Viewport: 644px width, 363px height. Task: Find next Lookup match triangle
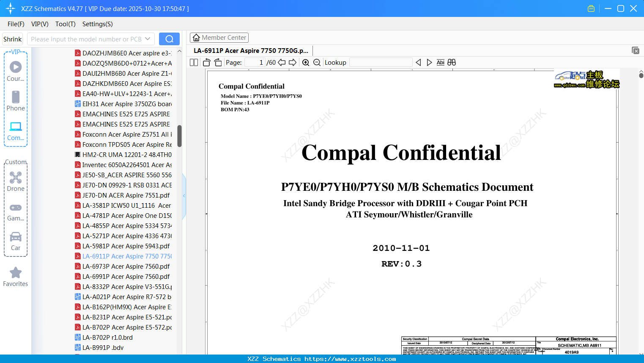429,63
